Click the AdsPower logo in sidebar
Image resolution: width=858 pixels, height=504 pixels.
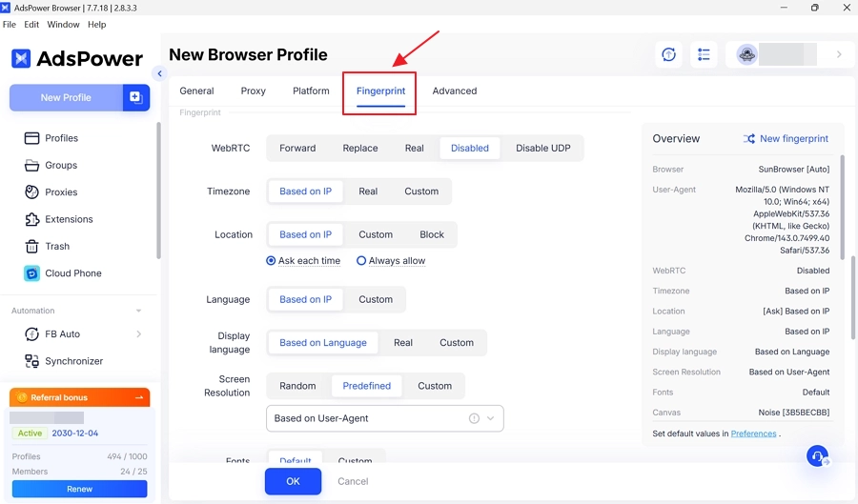(76, 58)
